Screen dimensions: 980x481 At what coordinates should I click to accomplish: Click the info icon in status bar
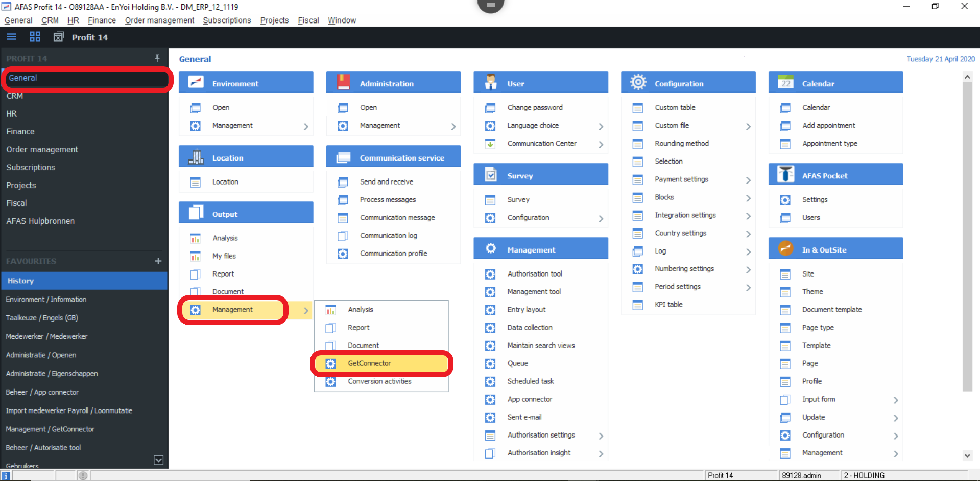pos(6,475)
